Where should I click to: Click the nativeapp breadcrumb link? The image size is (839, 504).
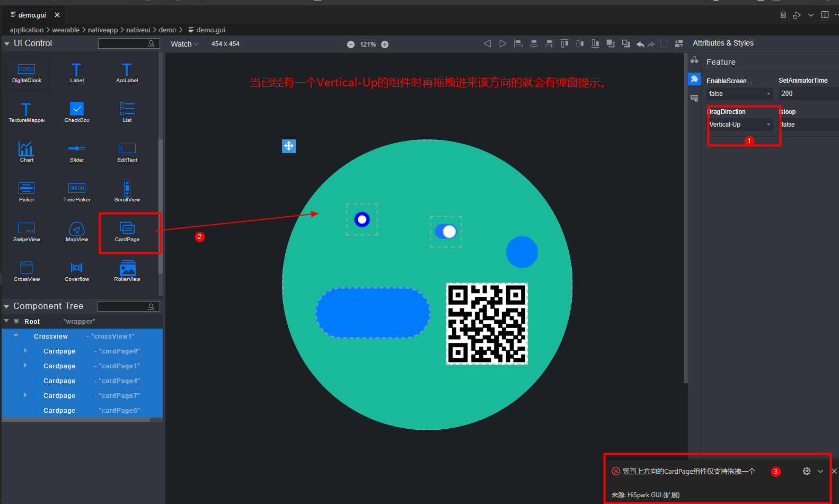(x=103, y=30)
